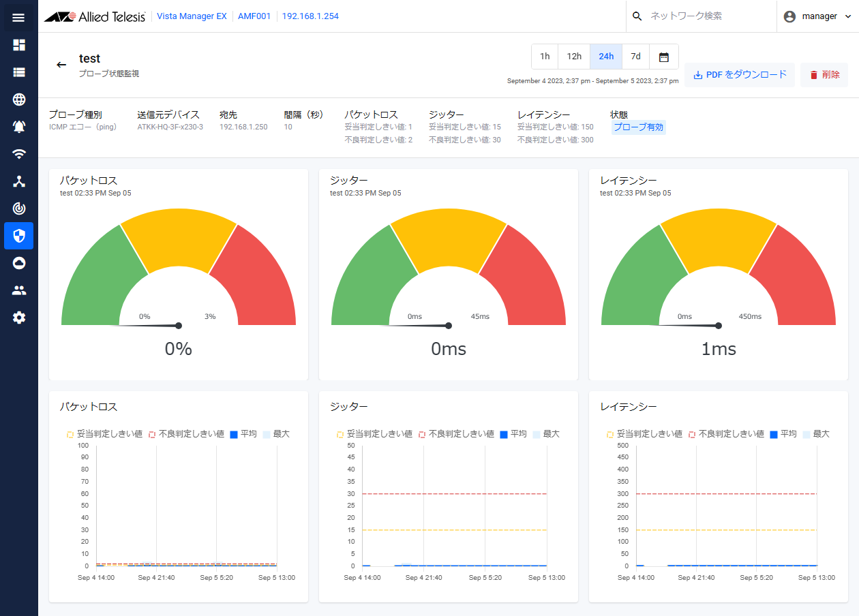Screen dimensions: 859x616
Task: Open the gear settings sidebar icon
Action: point(18,318)
